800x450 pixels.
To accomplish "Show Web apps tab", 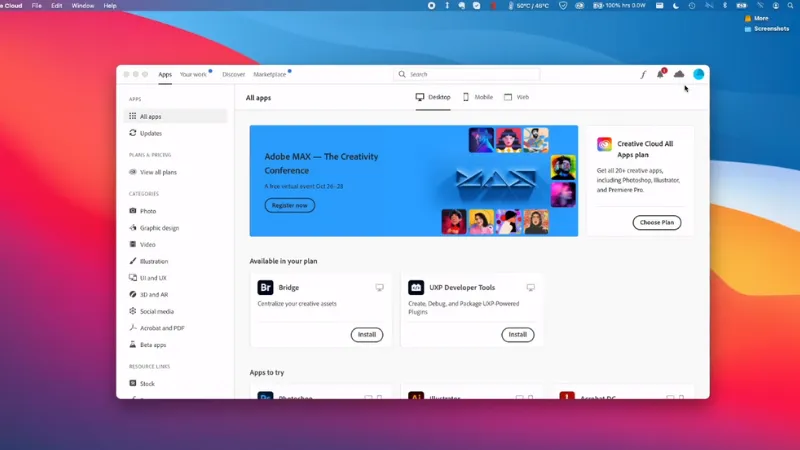I will pyautogui.click(x=516, y=97).
